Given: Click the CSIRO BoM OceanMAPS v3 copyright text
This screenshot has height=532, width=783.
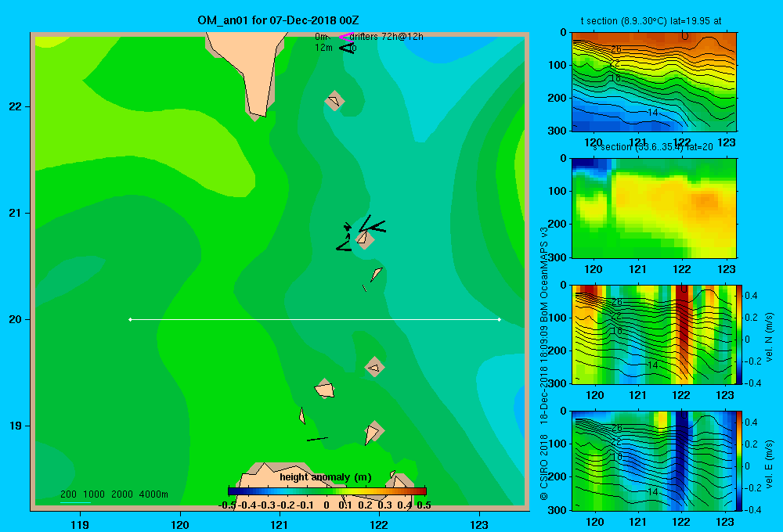Looking at the screenshot, I should [x=544, y=363].
